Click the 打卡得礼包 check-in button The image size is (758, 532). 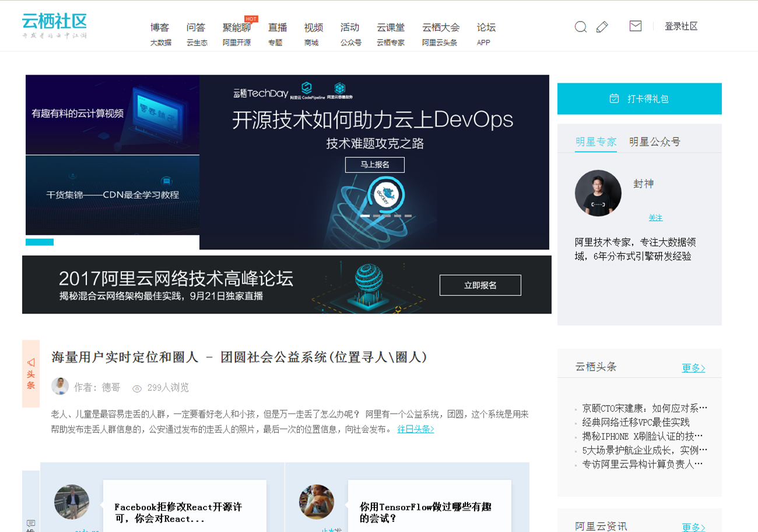tap(640, 98)
